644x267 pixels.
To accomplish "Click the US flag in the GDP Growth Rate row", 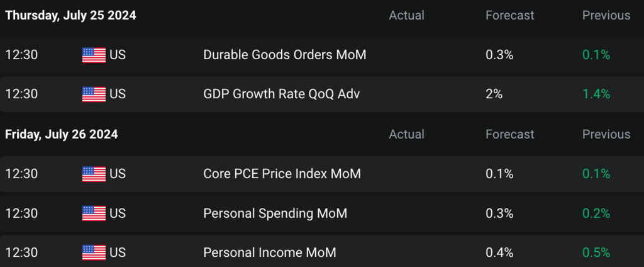I will [x=94, y=94].
